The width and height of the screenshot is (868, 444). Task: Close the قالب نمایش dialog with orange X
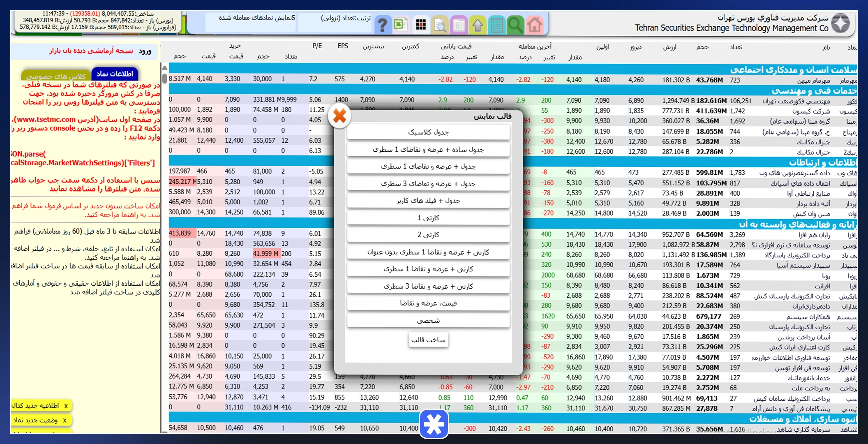click(x=340, y=116)
